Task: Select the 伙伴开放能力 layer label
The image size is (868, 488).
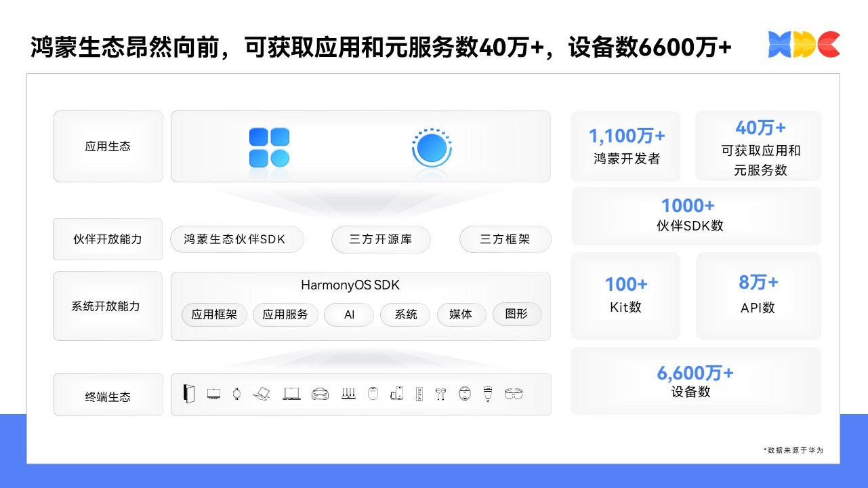Action: coord(108,239)
